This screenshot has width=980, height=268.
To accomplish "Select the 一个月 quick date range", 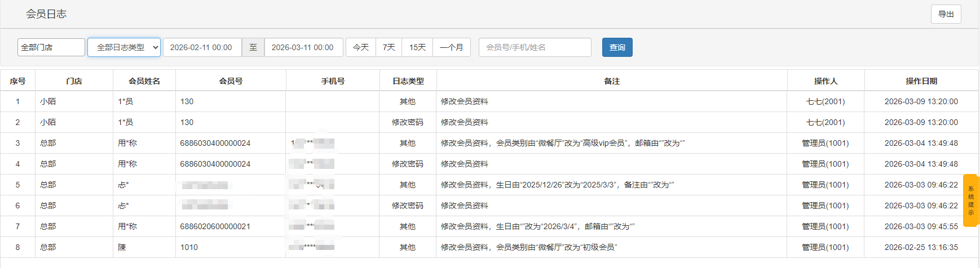I will pos(451,47).
